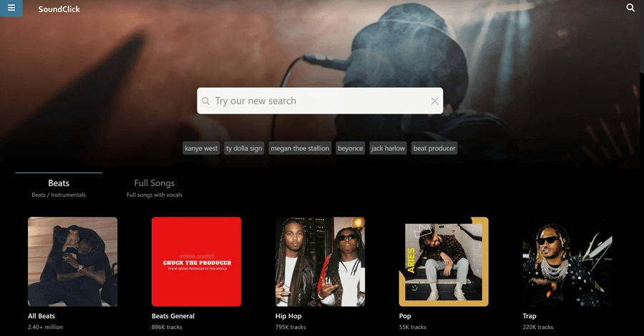This screenshot has height=336, width=644.
Task: Click the magnifier icon inside the search box
Action: 206,101
